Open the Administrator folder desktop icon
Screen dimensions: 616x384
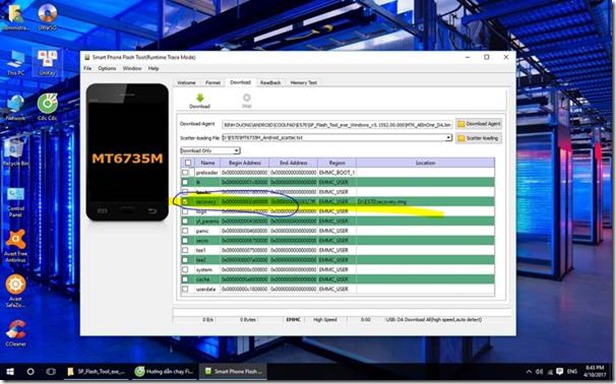[15, 17]
